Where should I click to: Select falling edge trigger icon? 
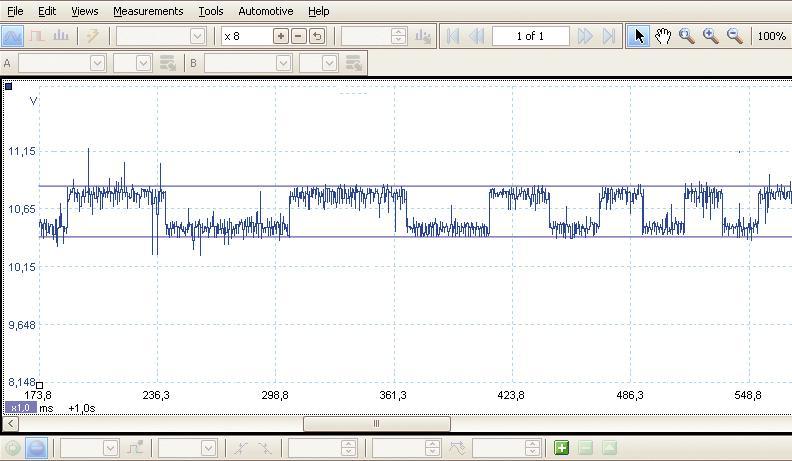(x=264, y=448)
